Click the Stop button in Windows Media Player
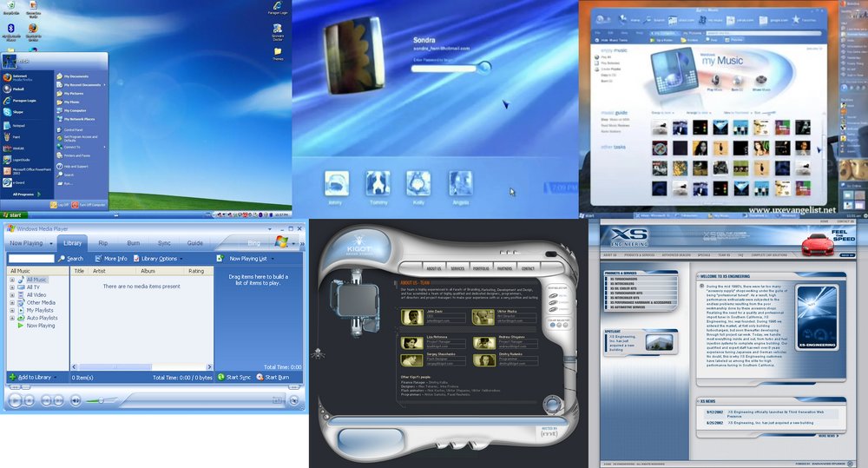868x468 pixels. click(30, 400)
